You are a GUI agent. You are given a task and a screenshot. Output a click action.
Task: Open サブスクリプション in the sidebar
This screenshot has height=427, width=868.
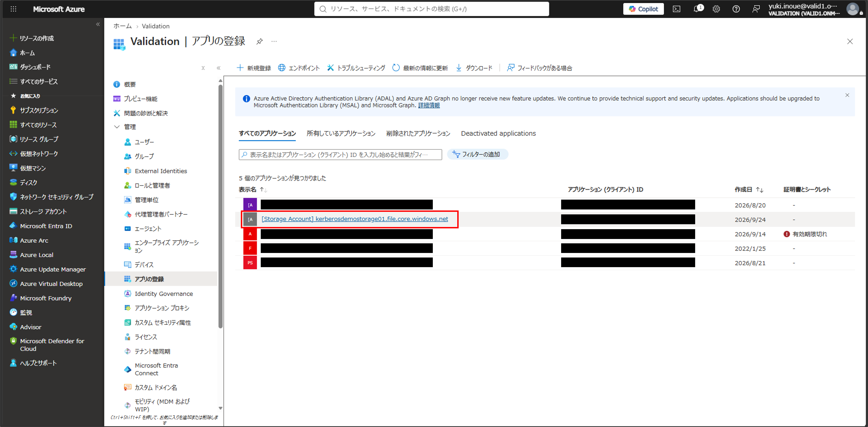pyautogui.click(x=34, y=110)
